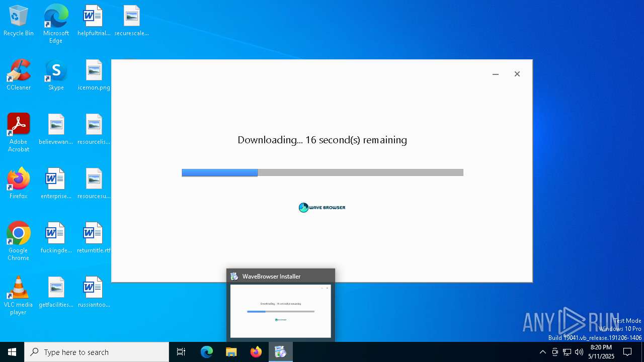
Task: Click the WaveBrowser Installer preview title
Action: point(271,276)
